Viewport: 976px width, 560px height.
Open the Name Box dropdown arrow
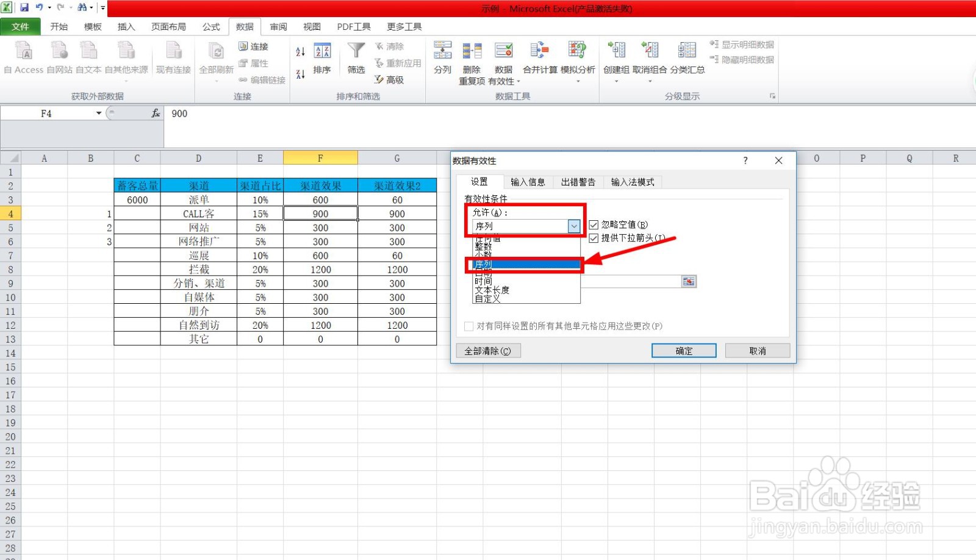(x=98, y=113)
